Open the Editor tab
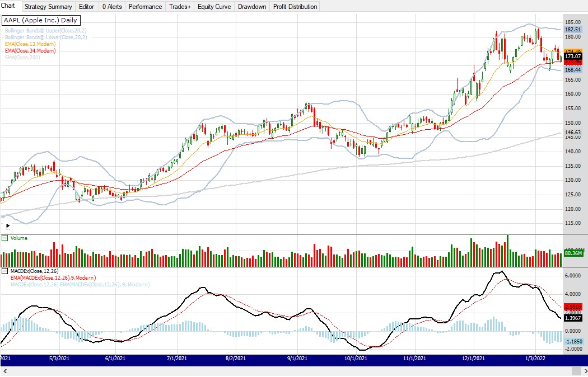The width and height of the screenshot is (588, 377). click(x=86, y=7)
